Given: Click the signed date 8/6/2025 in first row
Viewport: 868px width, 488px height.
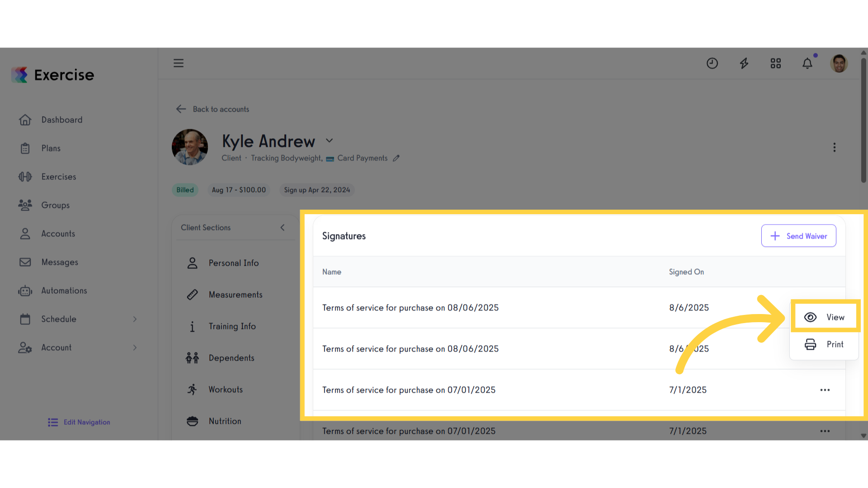Looking at the screenshot, I should click(689, 308).
